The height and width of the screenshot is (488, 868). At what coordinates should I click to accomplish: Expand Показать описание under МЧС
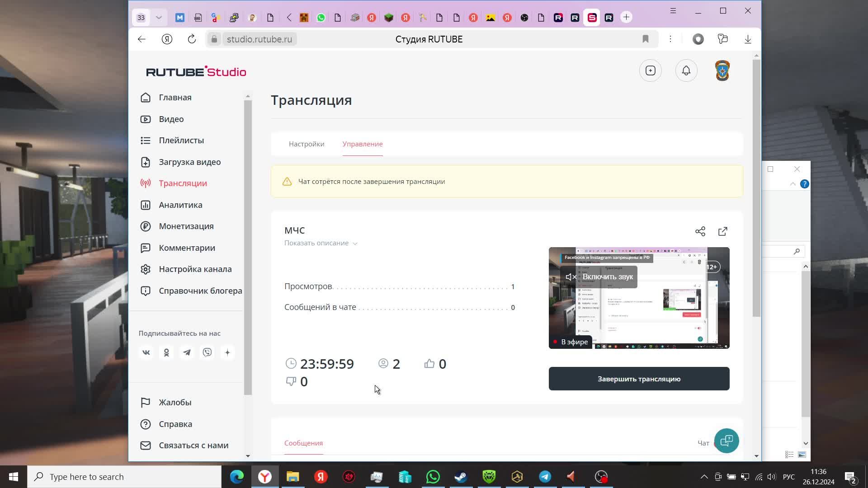point(321,243)
